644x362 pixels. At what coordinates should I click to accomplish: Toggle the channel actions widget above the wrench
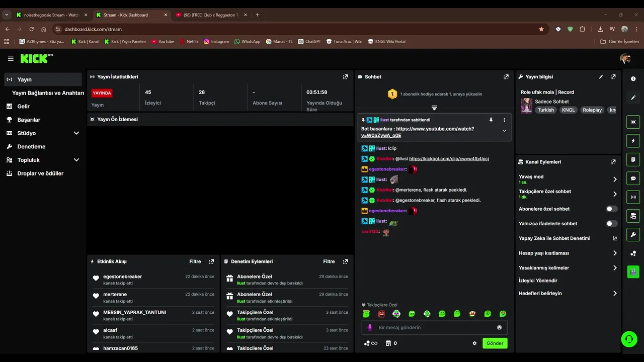[633, 216]
